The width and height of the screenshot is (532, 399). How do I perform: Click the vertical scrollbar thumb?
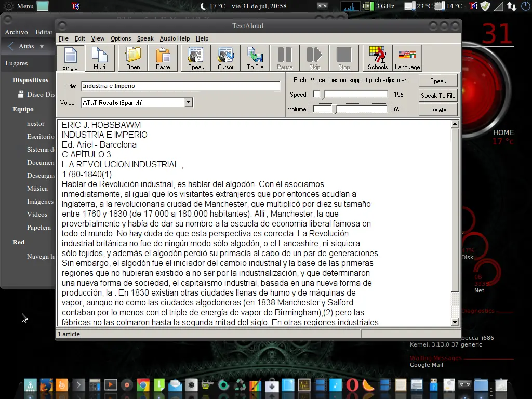click(455, 210)
